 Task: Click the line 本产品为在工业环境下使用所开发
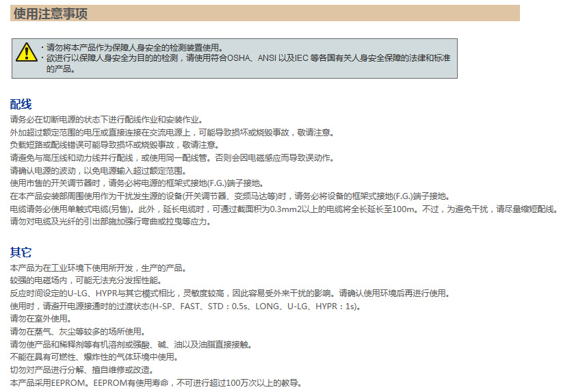click(99, 268)
